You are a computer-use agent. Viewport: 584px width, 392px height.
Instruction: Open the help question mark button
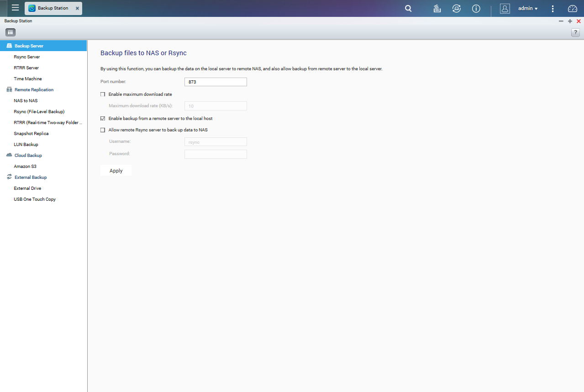[576, 32]
